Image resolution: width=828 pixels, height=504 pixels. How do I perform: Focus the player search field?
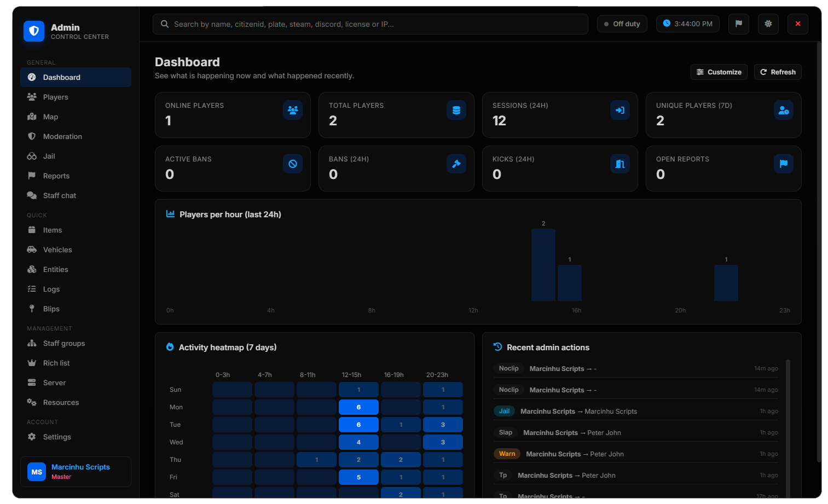click(x=370, y=24)
